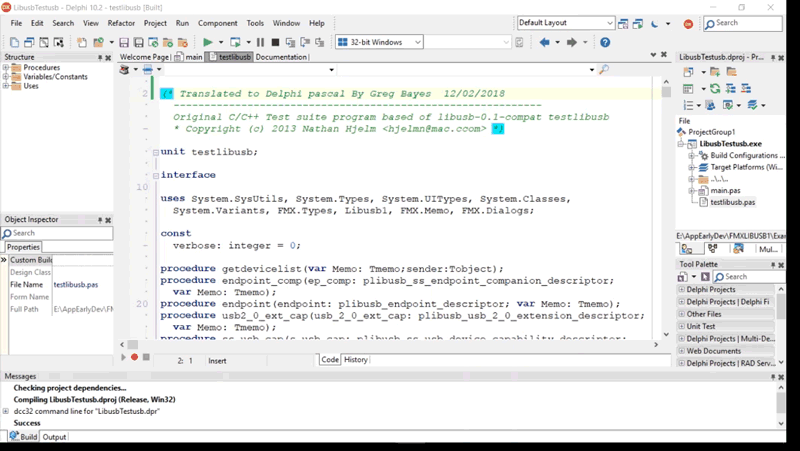Open the Refactor menu
This screenshot has height=451, width=800.
click(121, 23)
